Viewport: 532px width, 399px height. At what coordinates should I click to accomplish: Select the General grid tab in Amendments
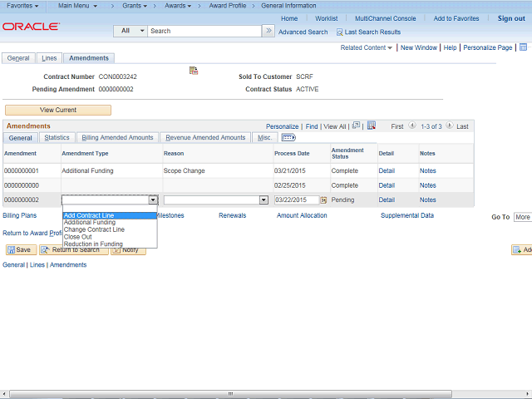pos(20,138)
